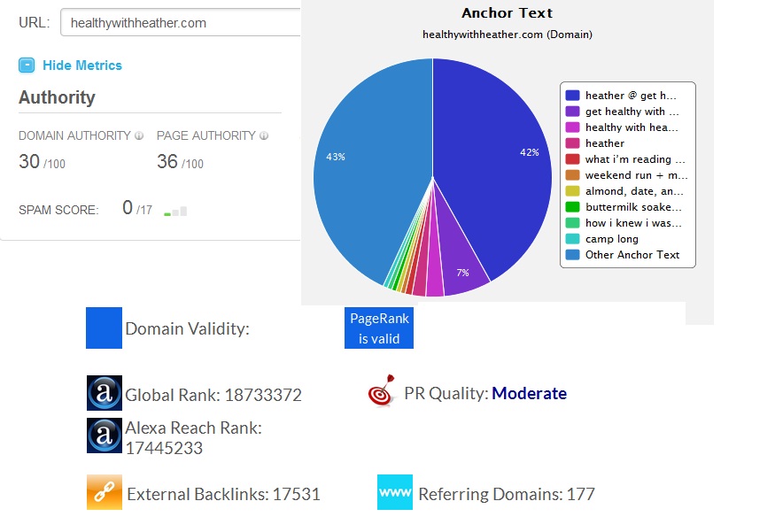The image size is (775, 532).
Task: Click Alexa icon beside Global Rank
Action: [x=105, y=393]
